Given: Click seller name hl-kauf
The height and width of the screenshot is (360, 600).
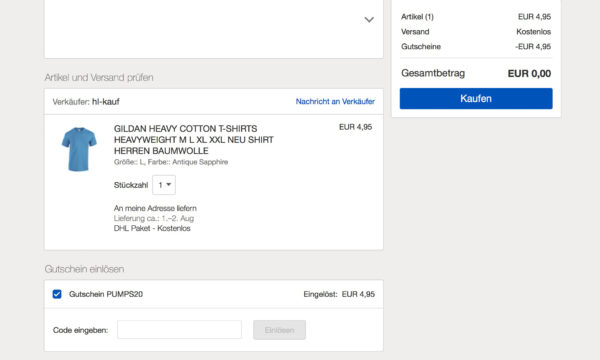Looking at the screenshot, I should click(106, 102).
